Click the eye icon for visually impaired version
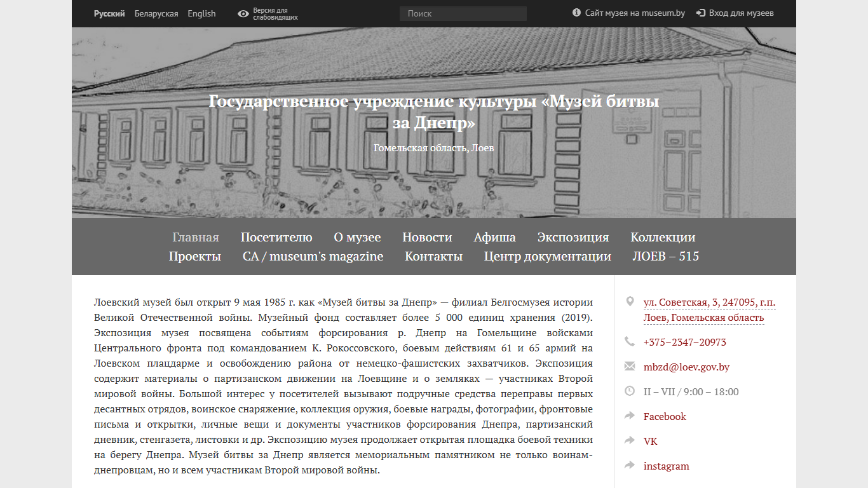Image resolution: width=868 pixels, height=488 pixels. 243,13
